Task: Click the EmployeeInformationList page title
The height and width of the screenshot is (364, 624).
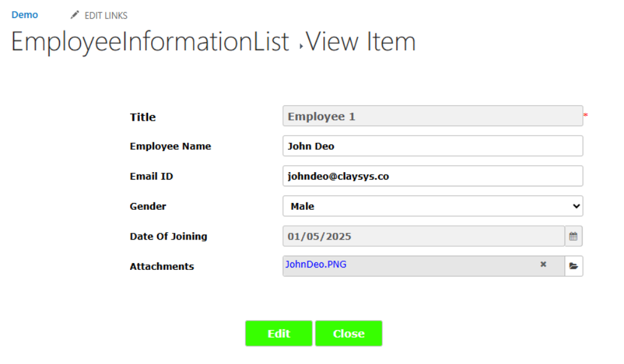Action: click(x=150, y=41)
